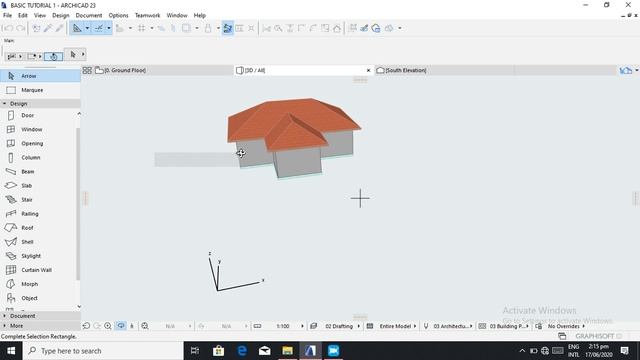Click the zoom in magnifier icon

[108, 326]
